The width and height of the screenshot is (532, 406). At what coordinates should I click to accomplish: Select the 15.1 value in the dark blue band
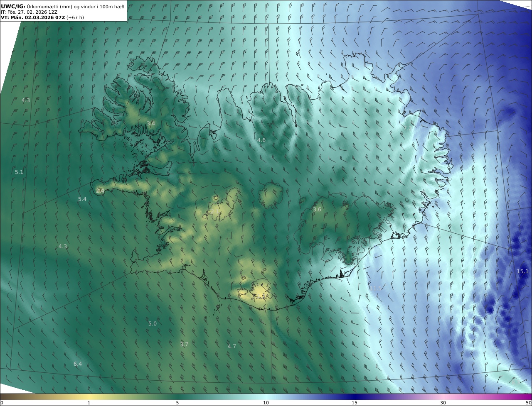522,271
